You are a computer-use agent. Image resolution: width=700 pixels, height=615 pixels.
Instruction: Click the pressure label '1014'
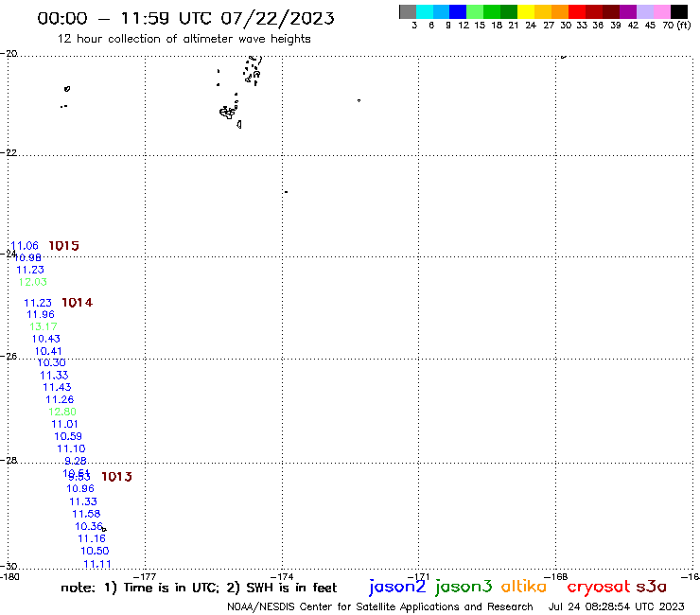(x=78, y=303)
